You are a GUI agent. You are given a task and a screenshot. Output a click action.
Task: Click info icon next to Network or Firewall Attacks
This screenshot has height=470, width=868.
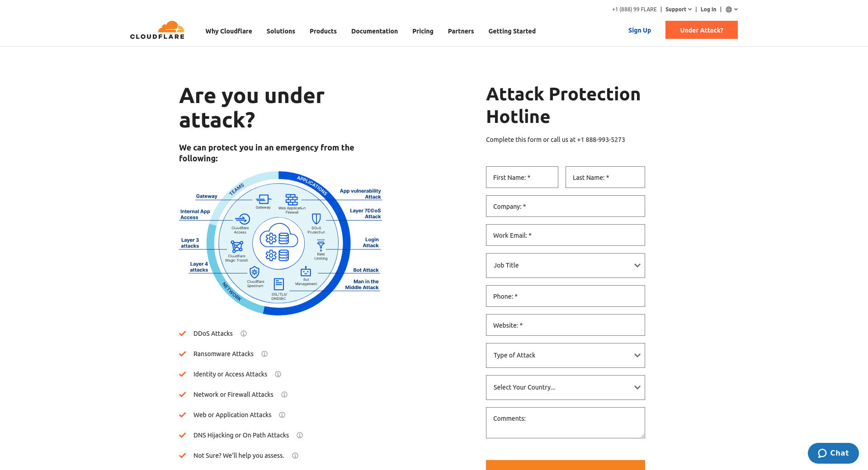tap(284, 395)
